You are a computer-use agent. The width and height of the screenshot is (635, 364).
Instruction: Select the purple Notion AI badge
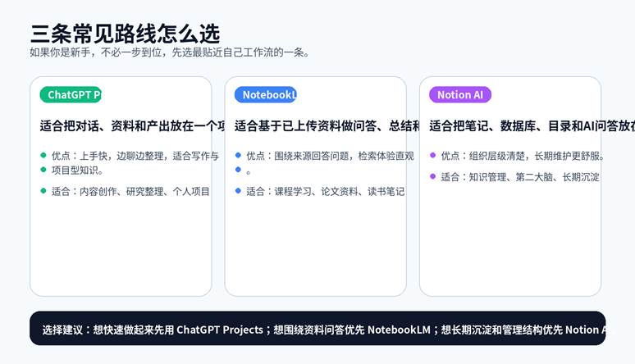tap(459, 94)
